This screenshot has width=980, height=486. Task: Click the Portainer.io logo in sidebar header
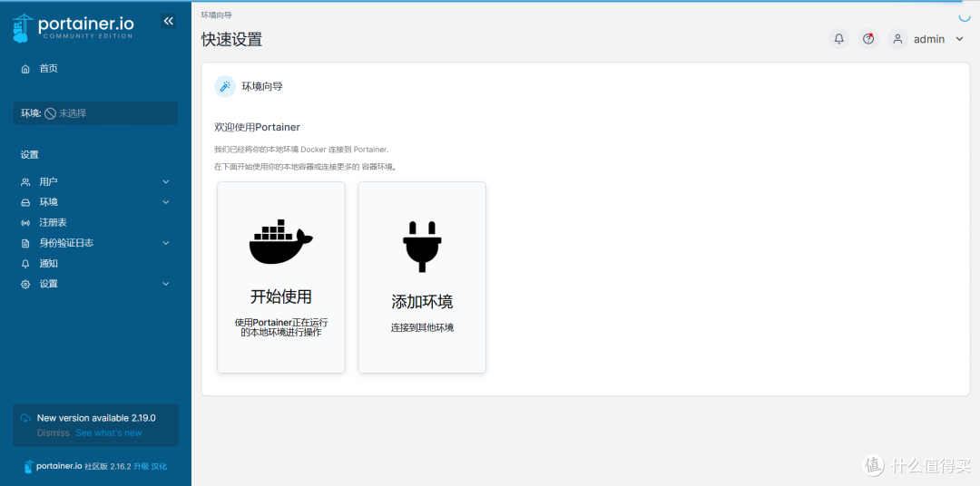(73, 28)
